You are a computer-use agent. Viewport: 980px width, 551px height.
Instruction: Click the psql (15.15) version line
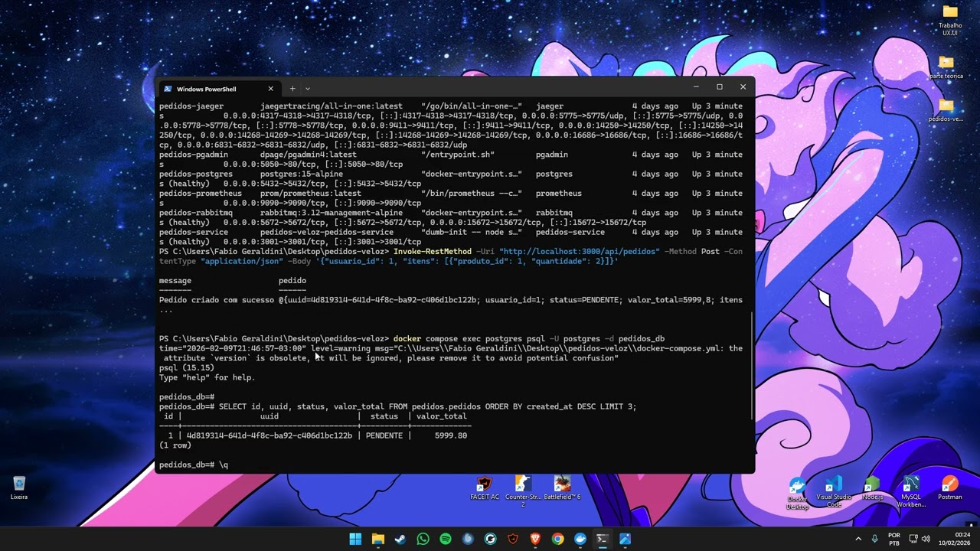187,368
